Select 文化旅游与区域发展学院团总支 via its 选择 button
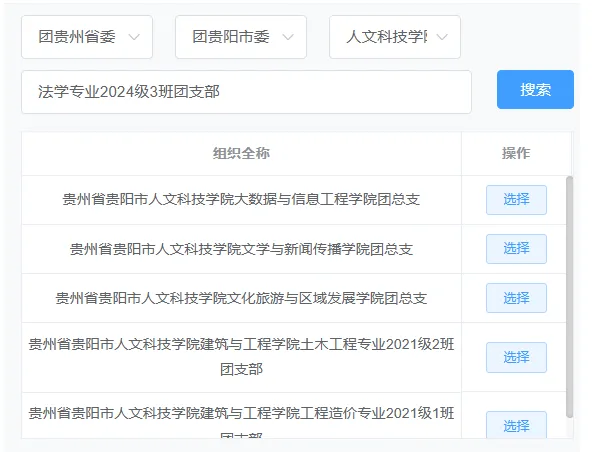 (x=516, y=298)
